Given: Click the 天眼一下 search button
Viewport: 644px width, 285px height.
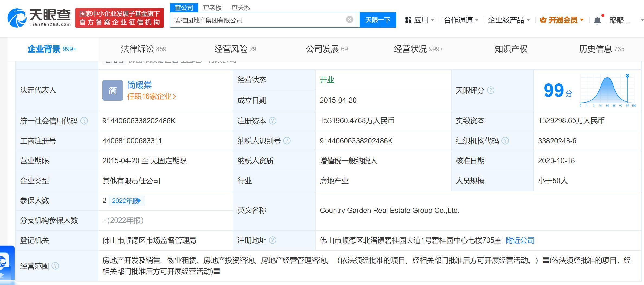Looking at the screenshot, I should coord(378,20).
